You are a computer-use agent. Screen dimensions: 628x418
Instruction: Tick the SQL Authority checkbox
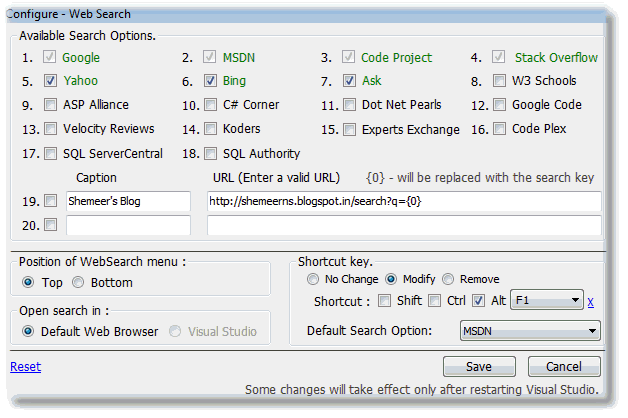point(210,153)
